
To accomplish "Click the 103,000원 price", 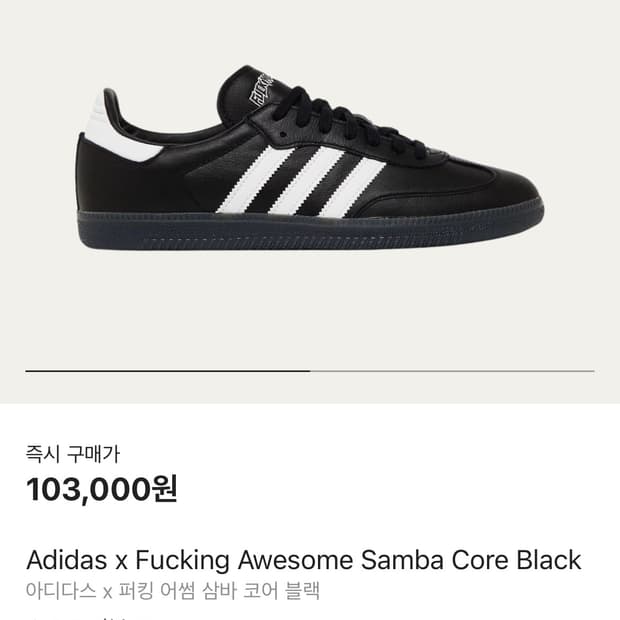I will pos(102,490).
